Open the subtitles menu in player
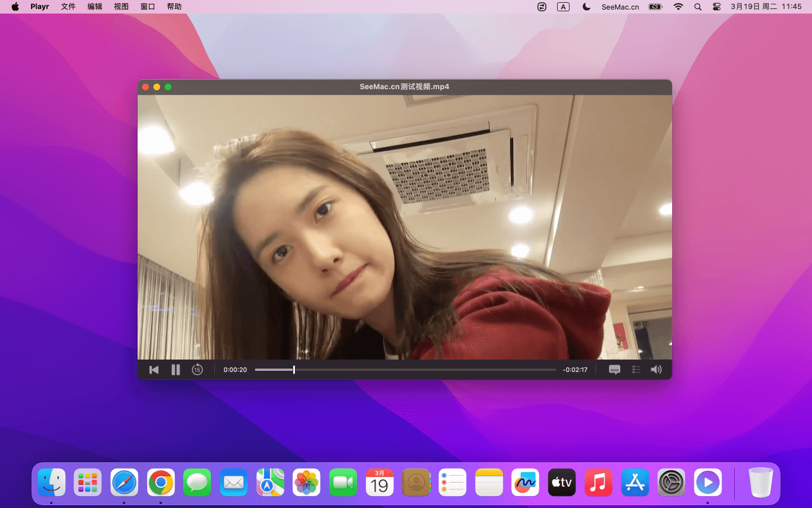 tap(614, 370)
